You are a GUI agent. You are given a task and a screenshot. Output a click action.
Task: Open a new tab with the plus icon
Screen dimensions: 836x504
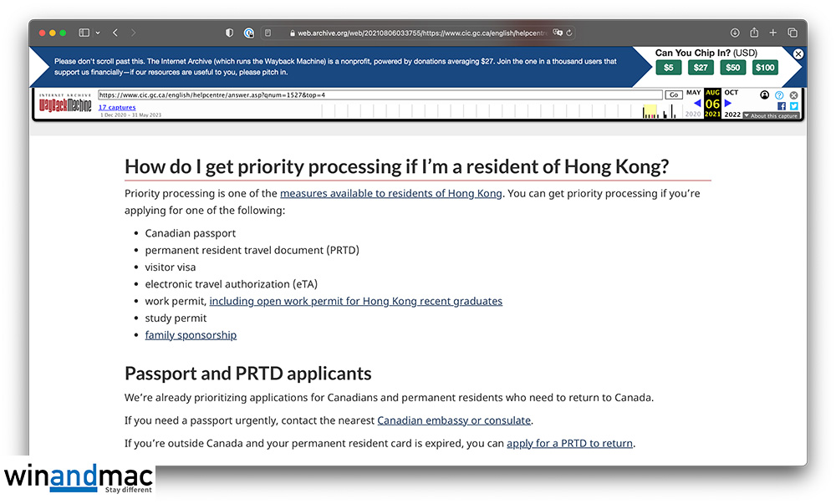[x=773, y=33]
